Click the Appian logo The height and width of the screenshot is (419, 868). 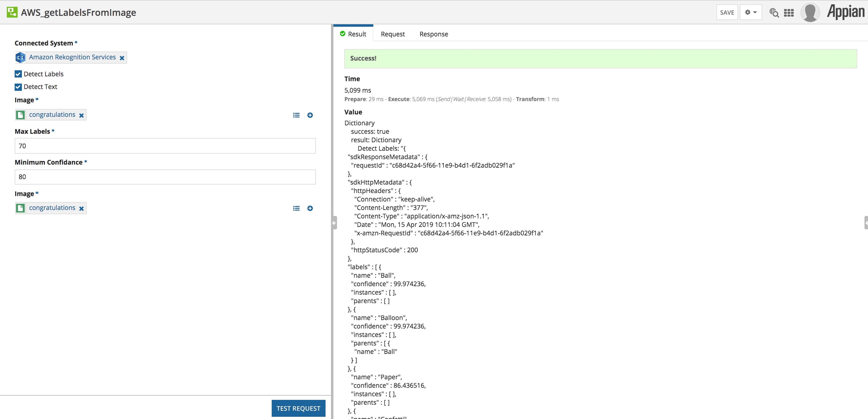tap(846, 12)
